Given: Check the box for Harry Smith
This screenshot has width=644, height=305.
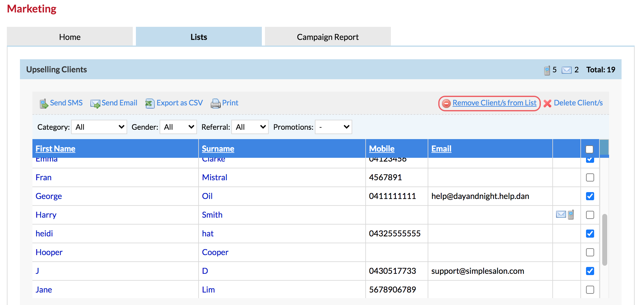Looking at the screenshot, I should (590, 215).
